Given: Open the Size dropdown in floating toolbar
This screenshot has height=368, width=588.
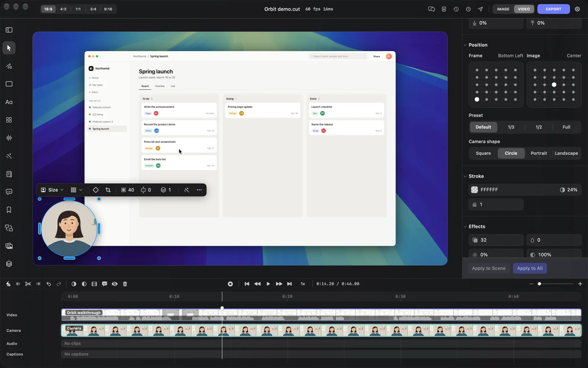Looking at the screenshot, I should click(53, 190).
